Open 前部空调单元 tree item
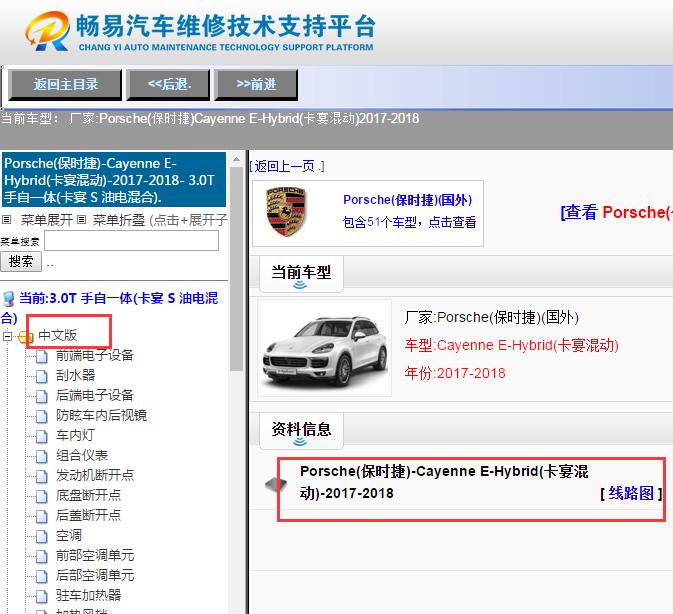Viewport: 673px width, 614px height. [95, 556]
